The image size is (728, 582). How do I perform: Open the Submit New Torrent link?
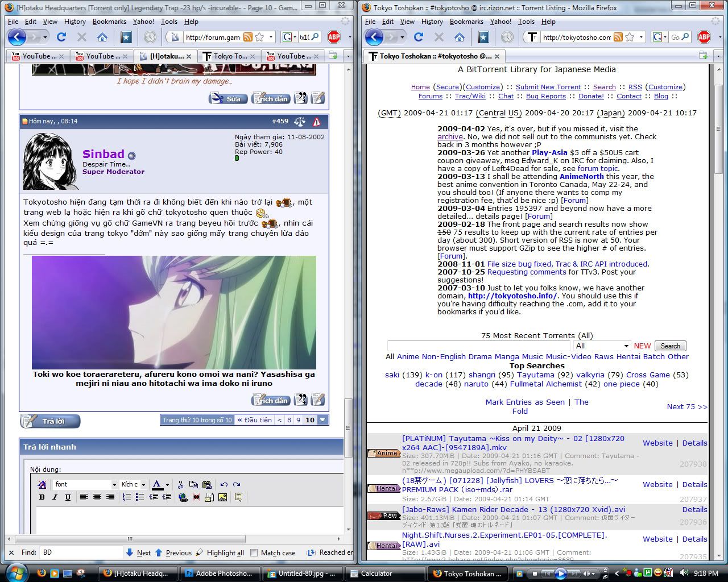click(548, 87)
